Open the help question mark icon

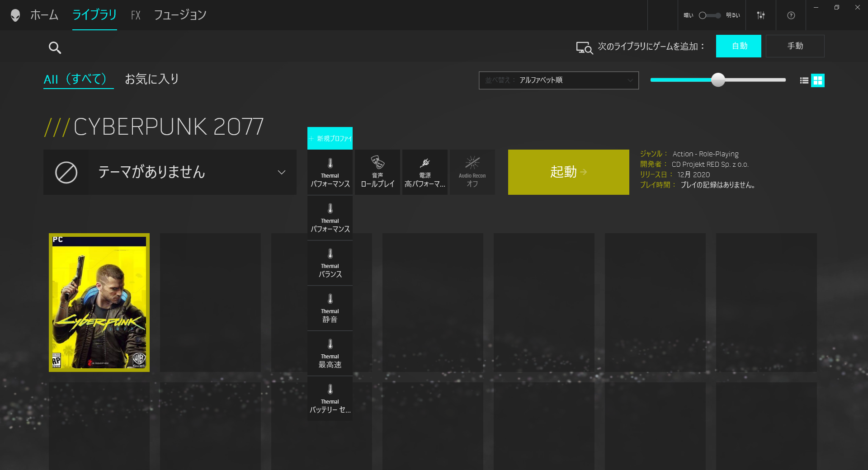coord(791,15)
